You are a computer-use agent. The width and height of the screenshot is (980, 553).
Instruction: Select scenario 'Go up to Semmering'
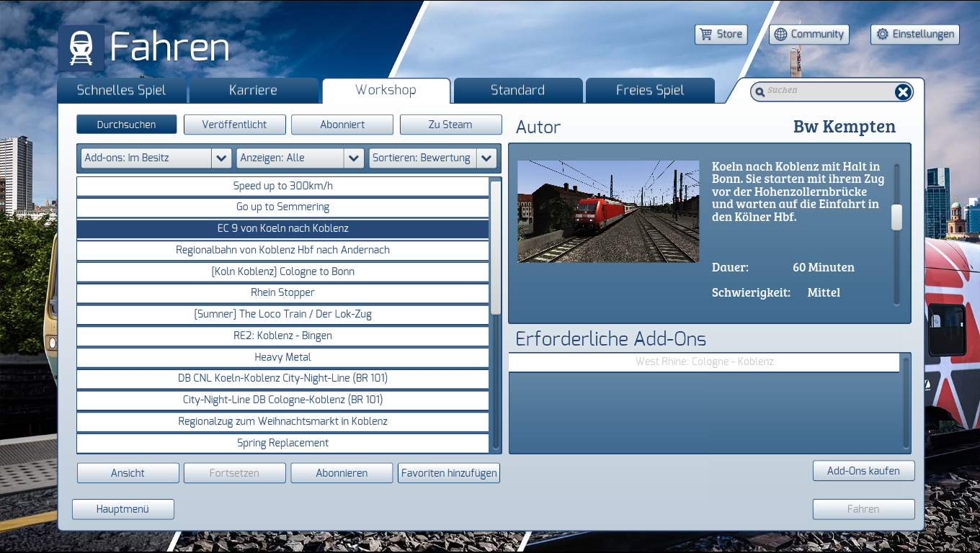(x=282, y=207)
